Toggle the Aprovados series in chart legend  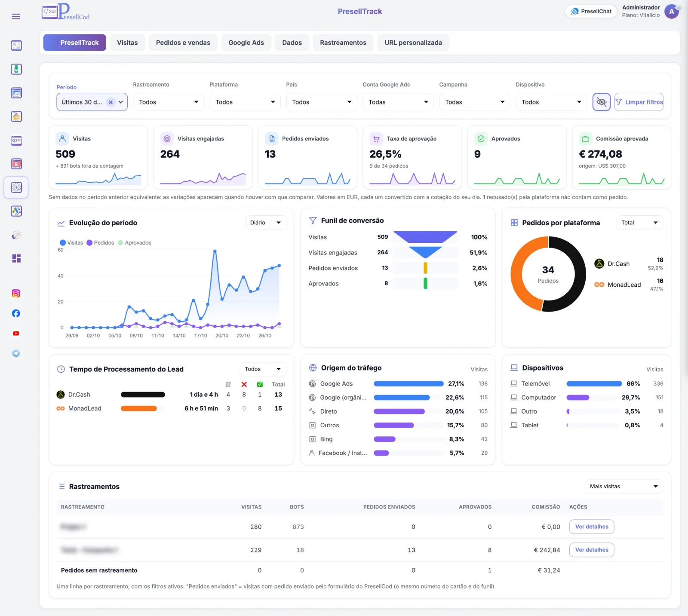coord(135,243)
